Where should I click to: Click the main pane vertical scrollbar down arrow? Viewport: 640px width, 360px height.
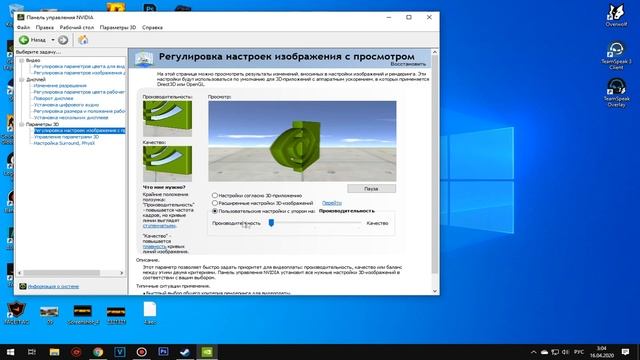(435, 291)
